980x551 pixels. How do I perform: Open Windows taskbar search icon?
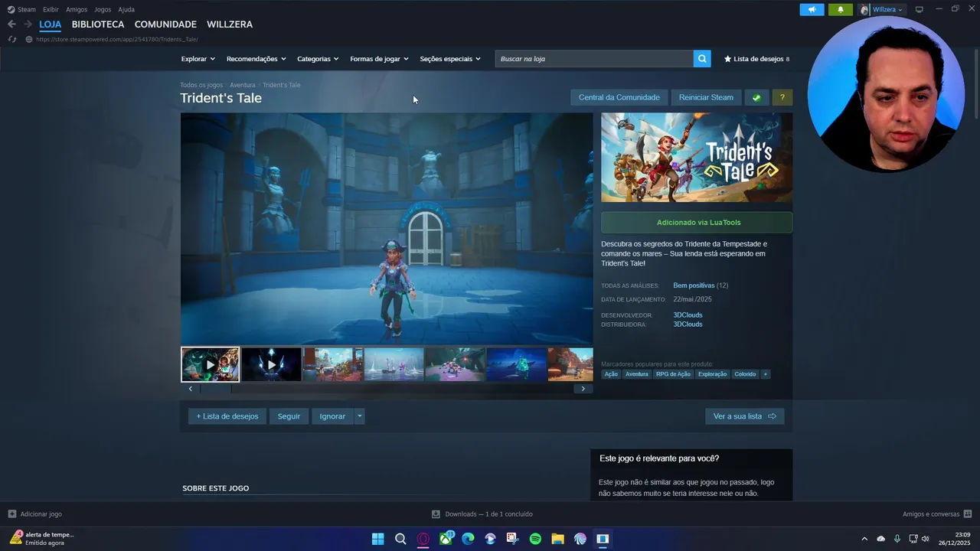pos(400,539)
